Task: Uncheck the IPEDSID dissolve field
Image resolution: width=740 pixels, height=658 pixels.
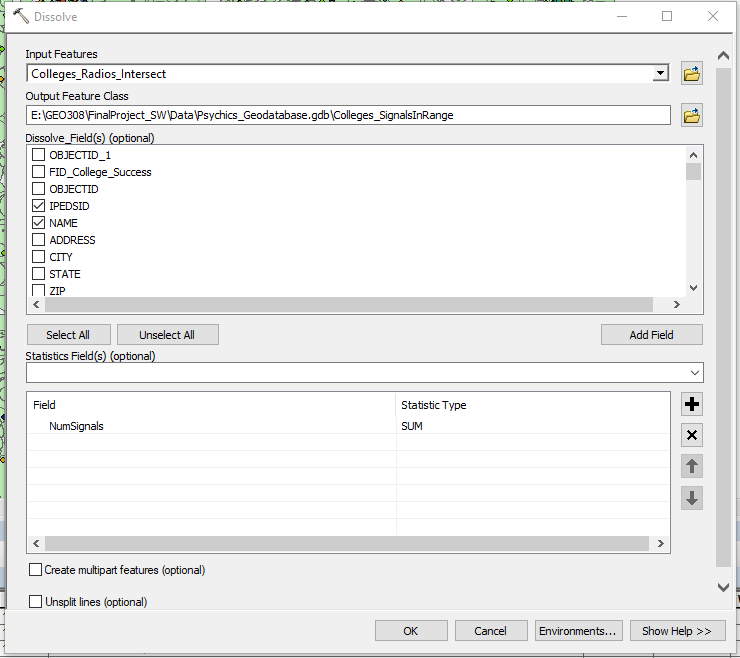Action: click(x=38, y=206)
